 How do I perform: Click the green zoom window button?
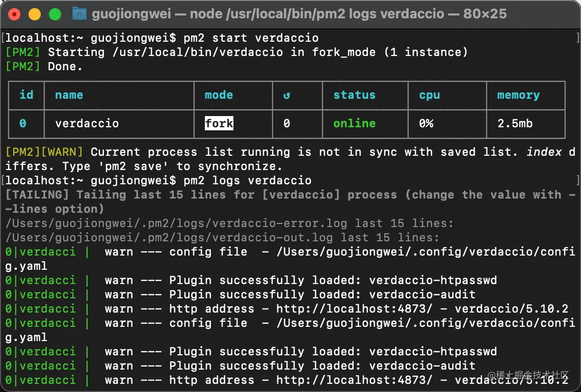click(x=55, y=14)
